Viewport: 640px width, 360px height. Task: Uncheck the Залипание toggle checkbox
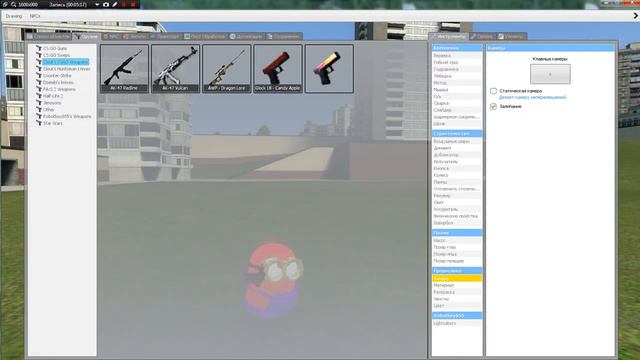click(493, 107)
